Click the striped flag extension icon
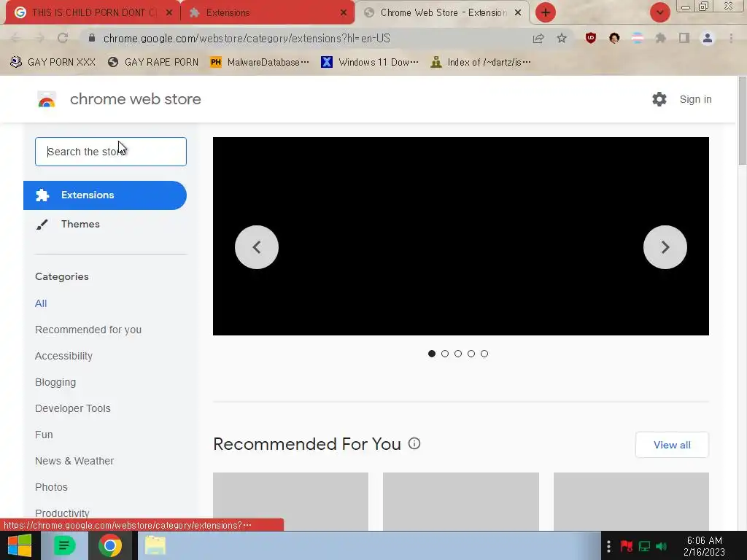This screenshot has height=560, width=747. pos(638,38)
